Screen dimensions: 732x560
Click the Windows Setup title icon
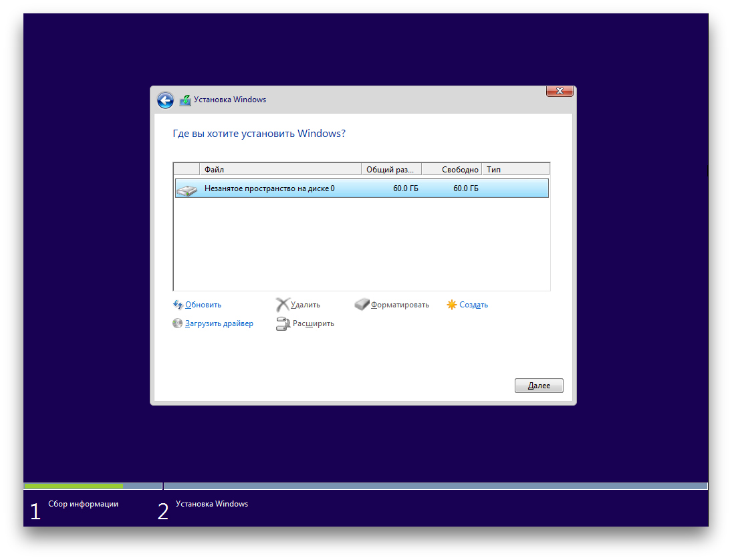tap(185, 100)
